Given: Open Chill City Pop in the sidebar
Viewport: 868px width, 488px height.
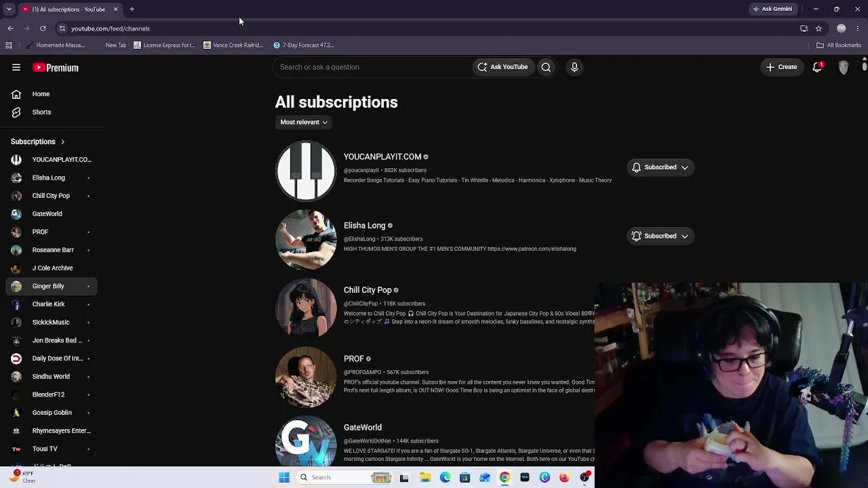Looking at the screenshot, I should coord(52,196).
